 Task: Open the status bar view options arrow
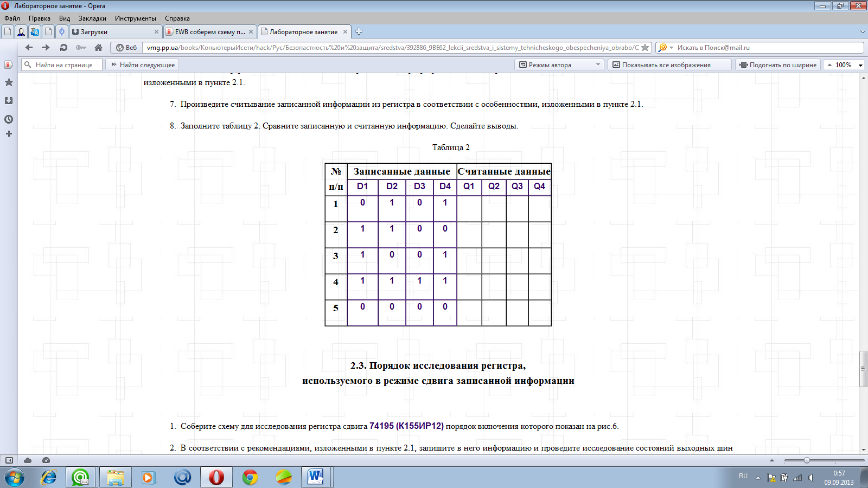click(772, 460)
